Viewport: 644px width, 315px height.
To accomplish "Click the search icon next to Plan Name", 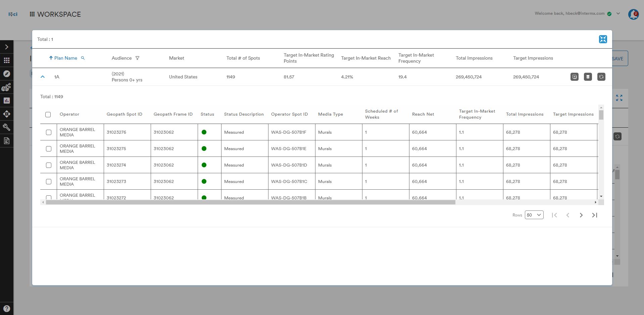I will point(83,58).
